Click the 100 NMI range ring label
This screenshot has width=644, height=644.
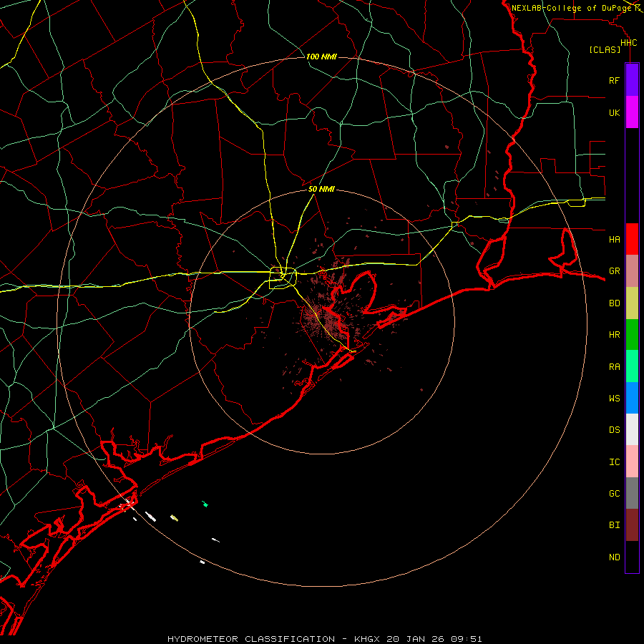point(321,57)
